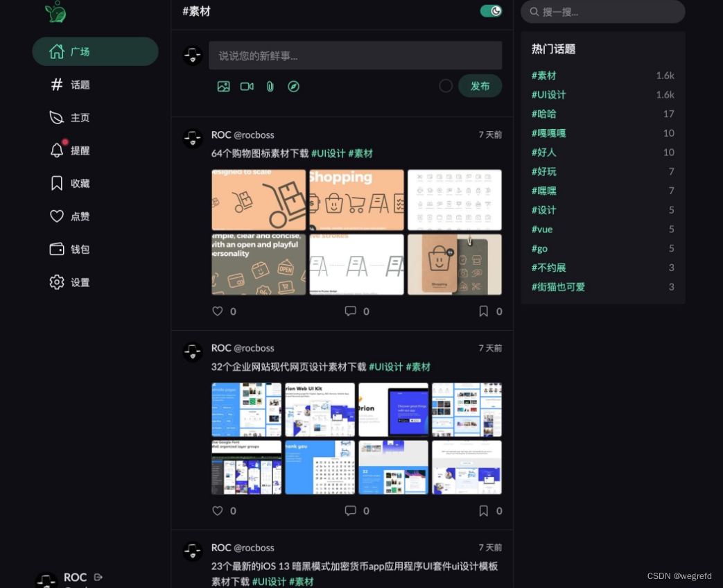The image size is (723, 588).
Task: Click the 钱包 wallet icon in sidebar
Action: [57, 249]
